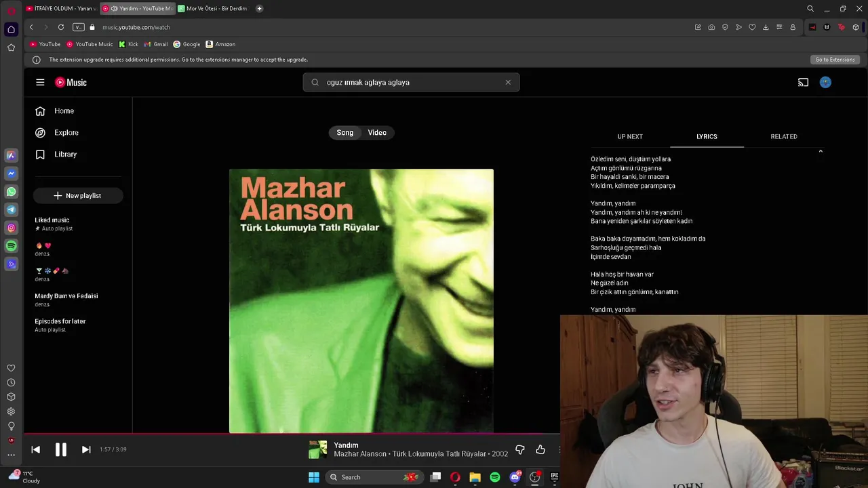The width and height of the screenshot is (868, 488).
Task: Open YouTube Music bookmark
Action: click(90, 44)
